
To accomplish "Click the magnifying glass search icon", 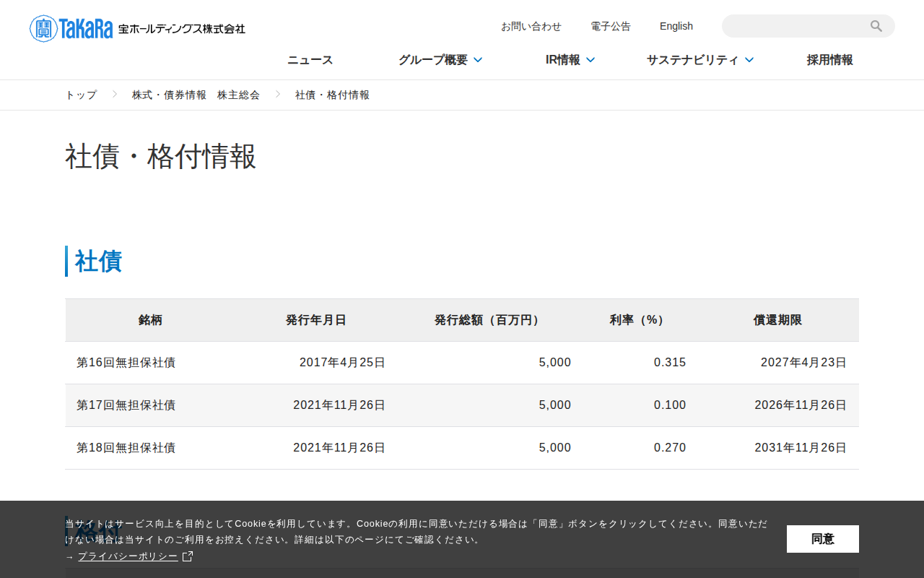I will (x=876, y=26).
